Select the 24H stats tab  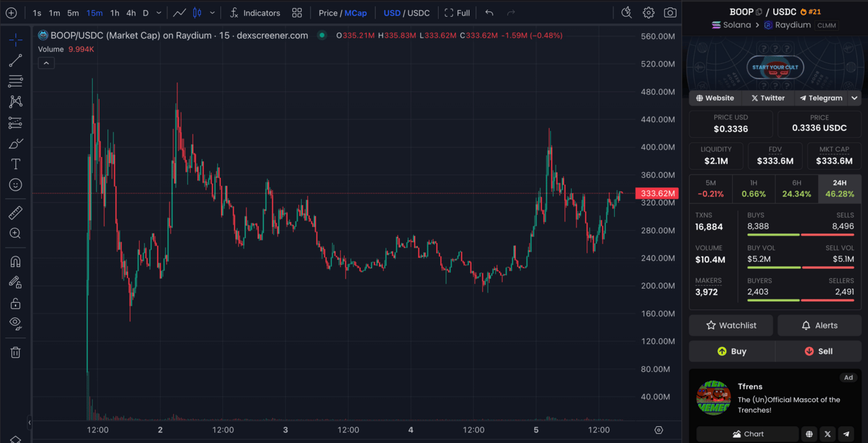click(x=840, y=188)
